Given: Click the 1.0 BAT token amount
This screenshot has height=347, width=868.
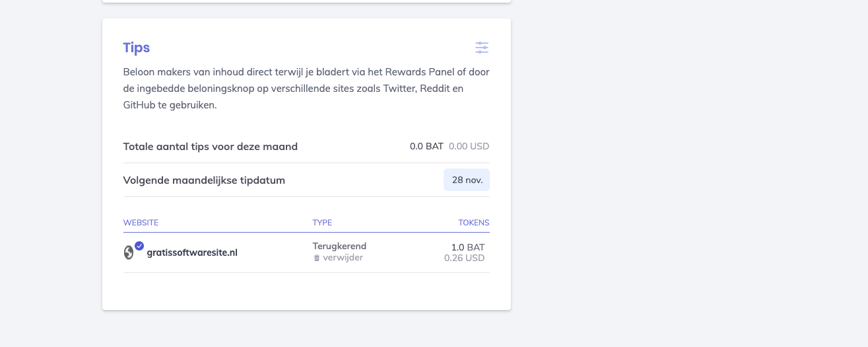Looking at the screenshot, I should pyautogui.click(x=467, y=247).
